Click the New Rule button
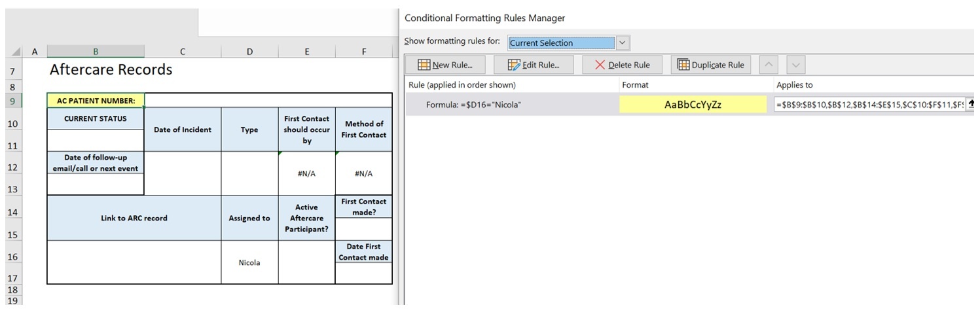Viewport: 980px width, 312px height. point(445,65)
